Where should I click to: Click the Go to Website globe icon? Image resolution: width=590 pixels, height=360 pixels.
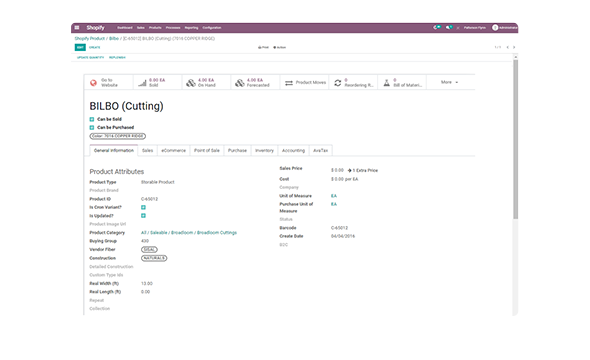coord(93,83)
